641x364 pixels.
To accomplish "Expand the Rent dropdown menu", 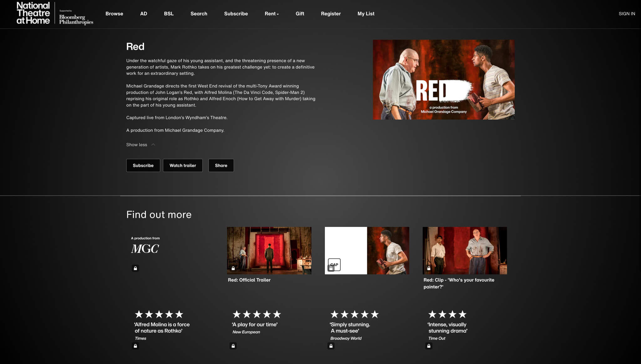I will click(x=272, y=14).
